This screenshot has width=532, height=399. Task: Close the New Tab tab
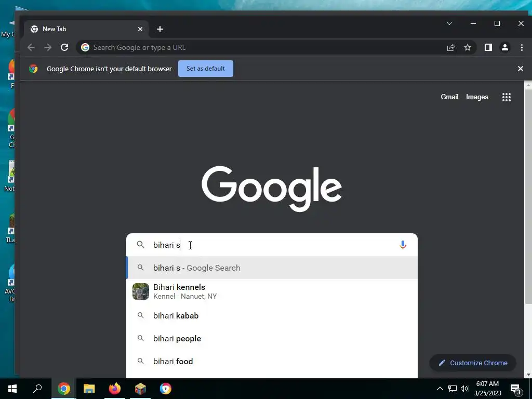click(x=140, y=29)
